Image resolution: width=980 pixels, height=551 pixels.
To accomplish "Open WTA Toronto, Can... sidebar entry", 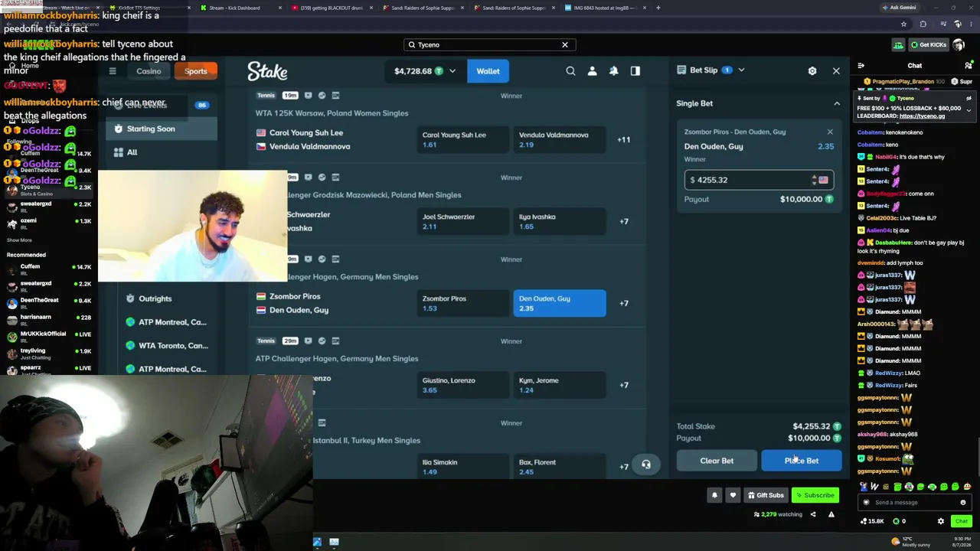I will coord(165,345).
